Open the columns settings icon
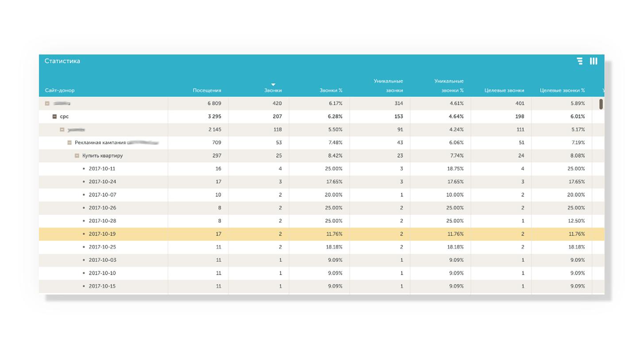 tap(594, 61)
